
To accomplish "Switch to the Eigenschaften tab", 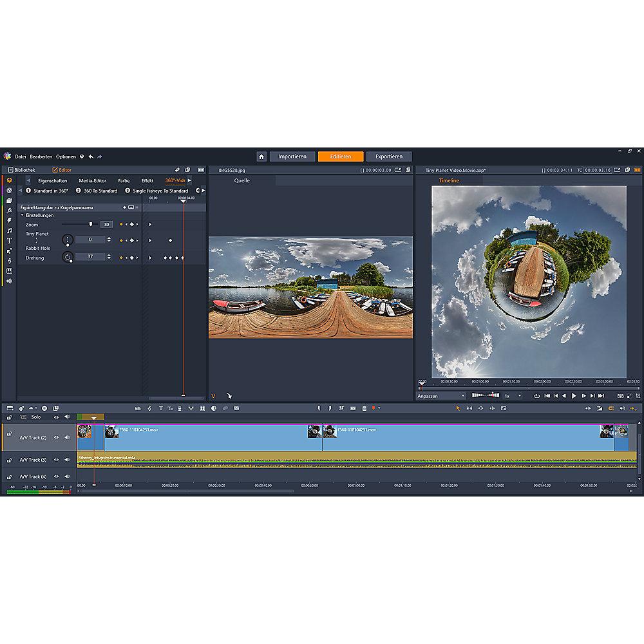I will [53, 181].
